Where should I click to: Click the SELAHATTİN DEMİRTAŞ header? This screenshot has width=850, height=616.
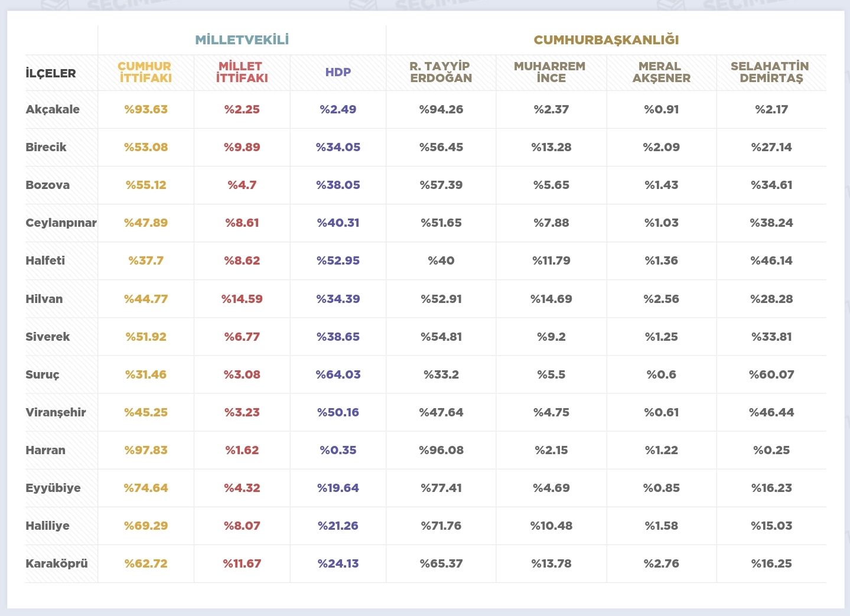pos(771,72)
